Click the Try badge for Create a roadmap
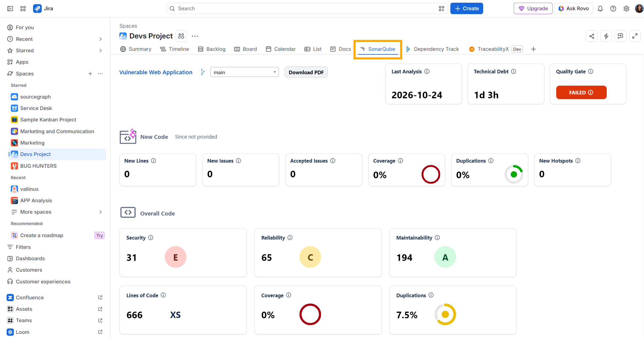 (100, 235)
